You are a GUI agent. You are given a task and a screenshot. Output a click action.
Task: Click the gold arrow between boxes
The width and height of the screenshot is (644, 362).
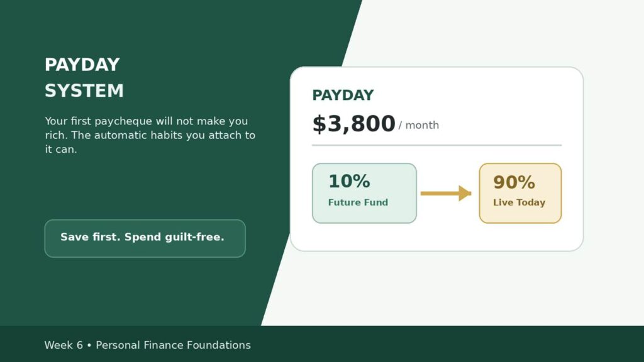pos(446,194)
